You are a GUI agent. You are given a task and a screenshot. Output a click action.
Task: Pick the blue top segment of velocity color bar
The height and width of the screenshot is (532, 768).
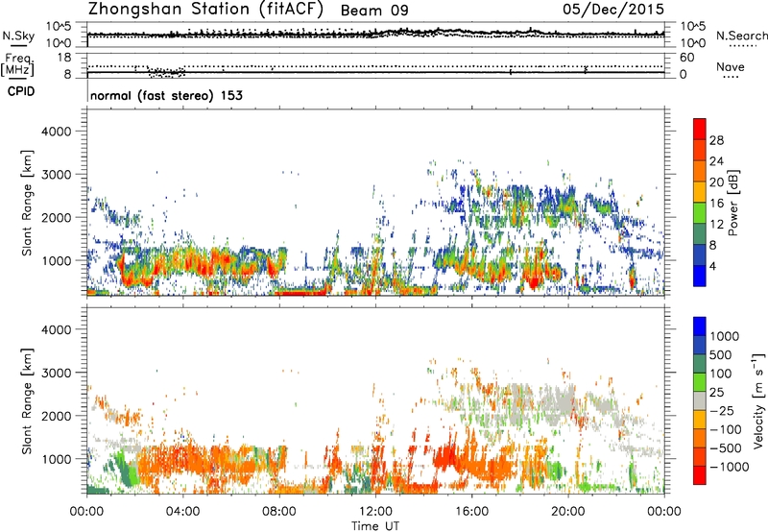700,326
